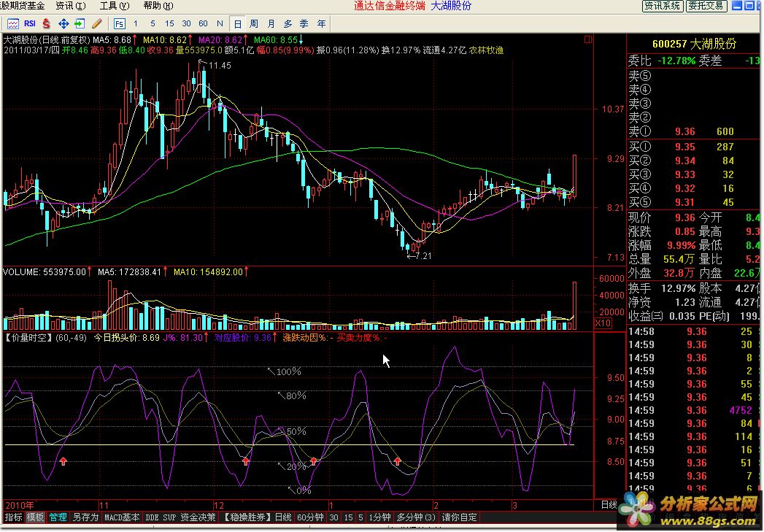
Task: Select the 15 template tab at bottom
Action: point(348,517)
